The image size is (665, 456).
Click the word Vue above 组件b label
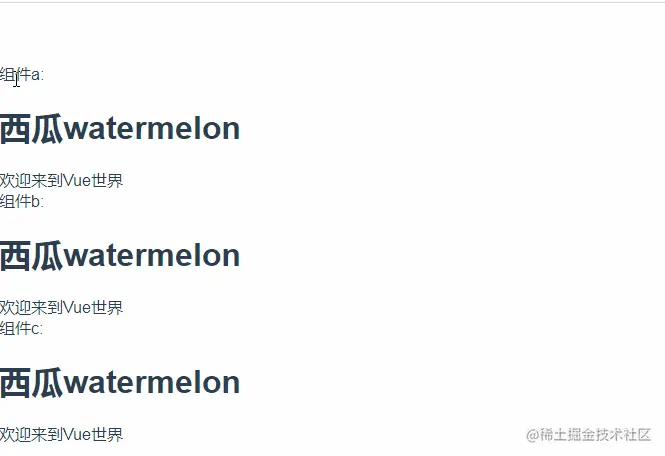click(x=77, y=181)
